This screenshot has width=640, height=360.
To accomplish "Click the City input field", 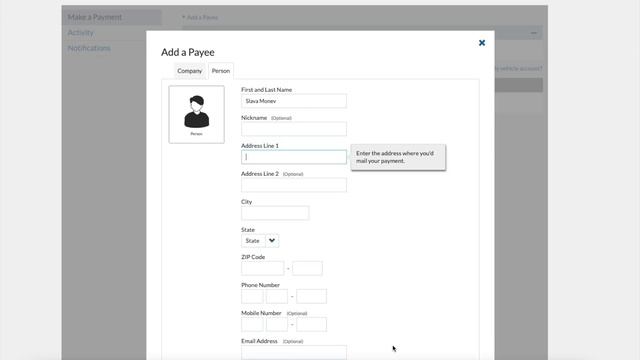I will [x=275, y=213].
